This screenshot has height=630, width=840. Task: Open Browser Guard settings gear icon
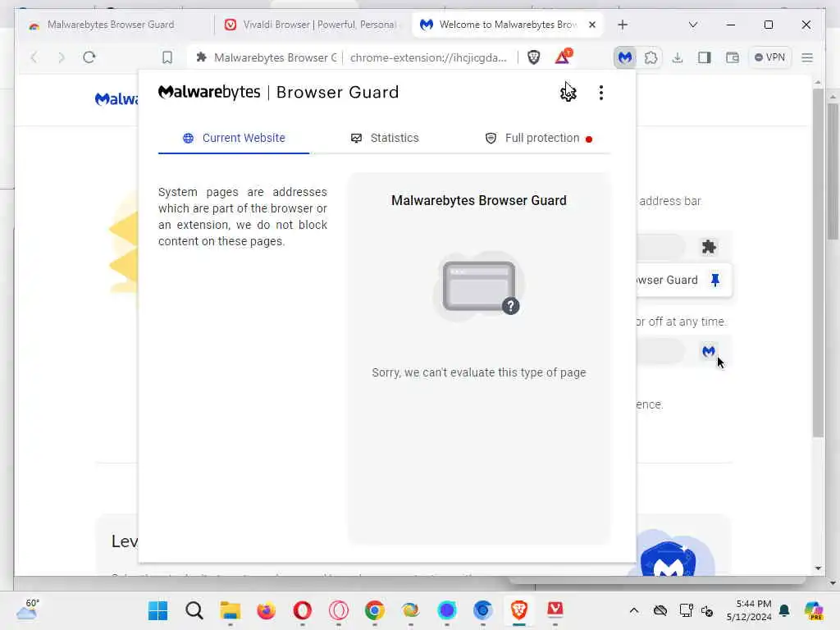tap(568, 93)
